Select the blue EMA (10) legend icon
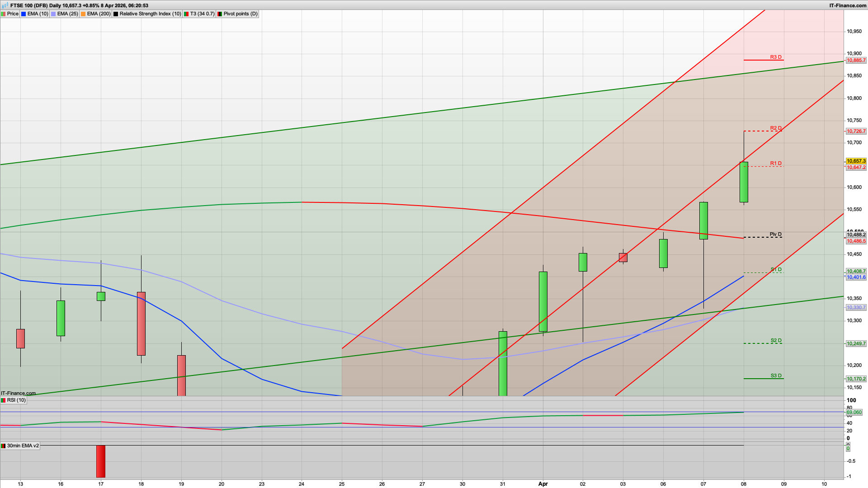 [24, 14]
